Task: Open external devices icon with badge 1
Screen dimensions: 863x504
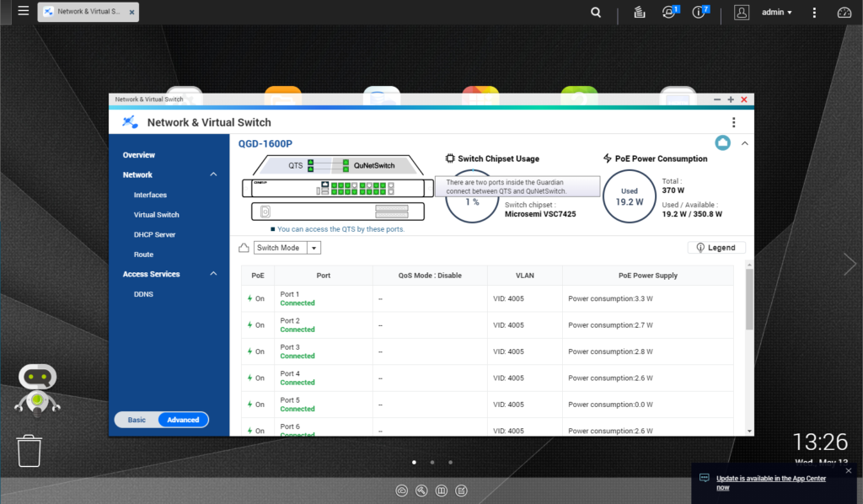Action: 670,12
